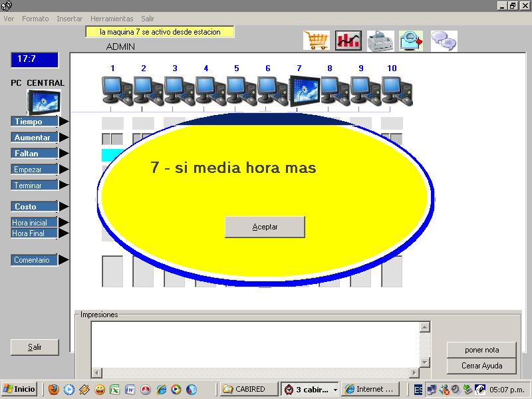Open the statistics chart icon
This screenshot has width=532, height=399.
[x=348, y=41]
